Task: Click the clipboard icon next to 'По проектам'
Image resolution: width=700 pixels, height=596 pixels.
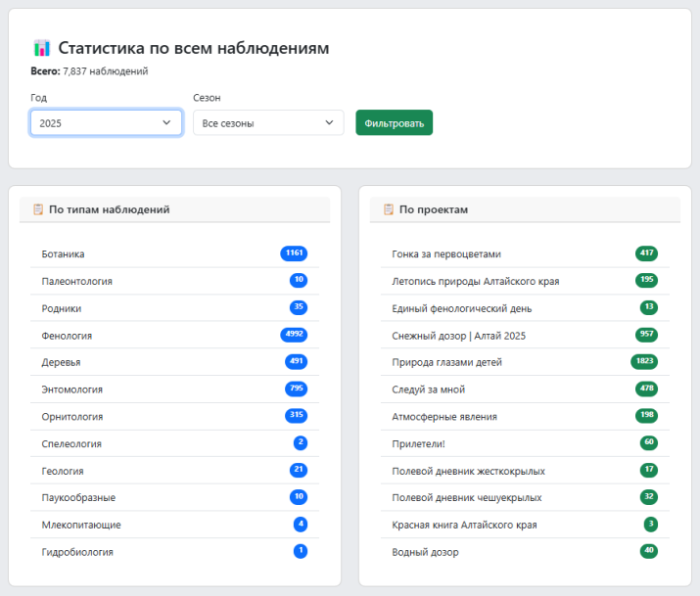Action: coord(388,209)
